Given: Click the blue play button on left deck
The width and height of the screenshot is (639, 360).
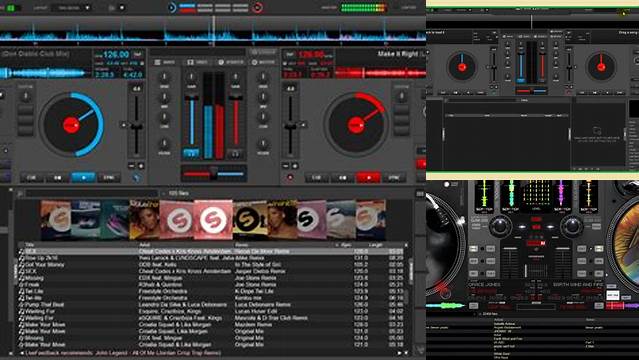Looking at the screenshot, I should (x=83, y=178).
